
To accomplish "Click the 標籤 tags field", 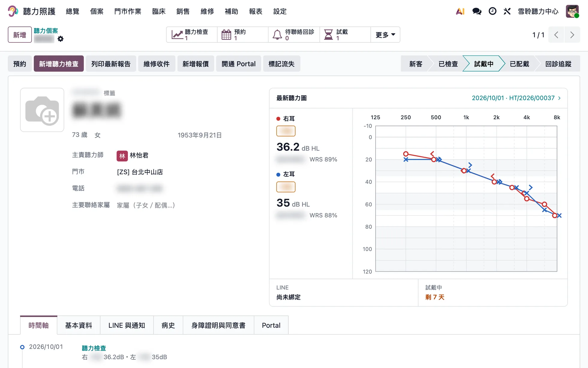I will coord(109,93).
